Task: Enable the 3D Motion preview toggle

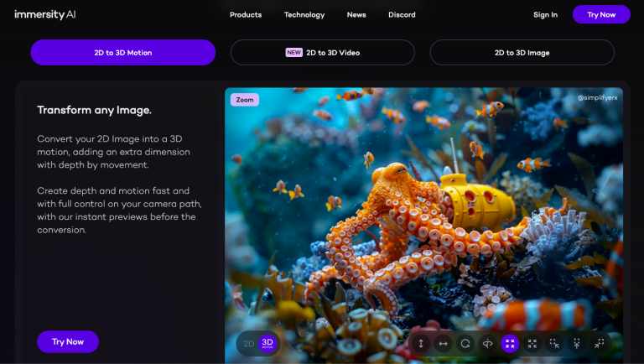Action: (x=267, y=344)
